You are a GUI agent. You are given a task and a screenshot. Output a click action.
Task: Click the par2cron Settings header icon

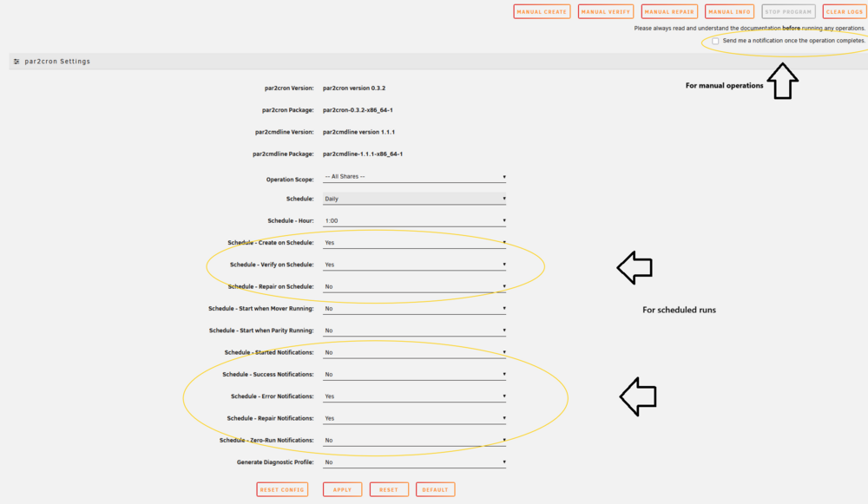pyautogui.click(x=16, y=62)
